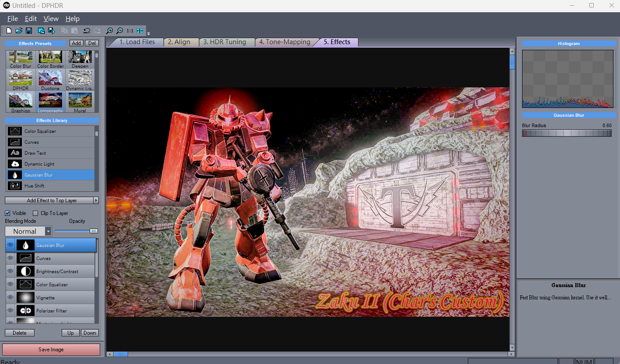Image resolution: width=620 pixels, height=364 pixels.
Task: Toggle Brightness/Contrast layer visibility eye
Action: tap(10, 271)
